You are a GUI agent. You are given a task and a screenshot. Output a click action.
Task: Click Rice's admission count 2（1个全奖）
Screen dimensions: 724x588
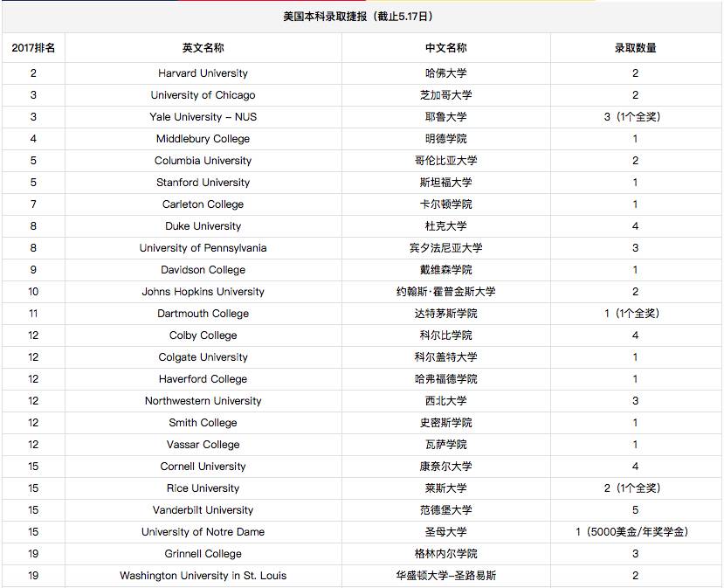635,488
